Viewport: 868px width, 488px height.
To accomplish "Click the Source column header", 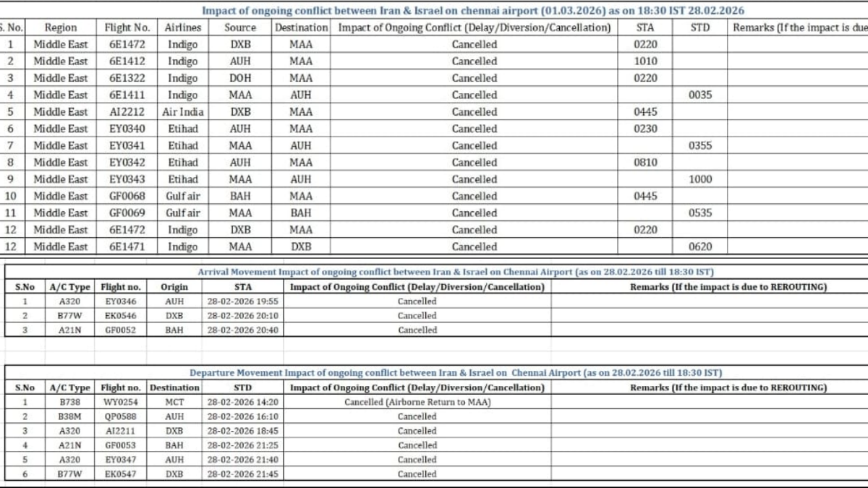I will [x=240, y=27].
